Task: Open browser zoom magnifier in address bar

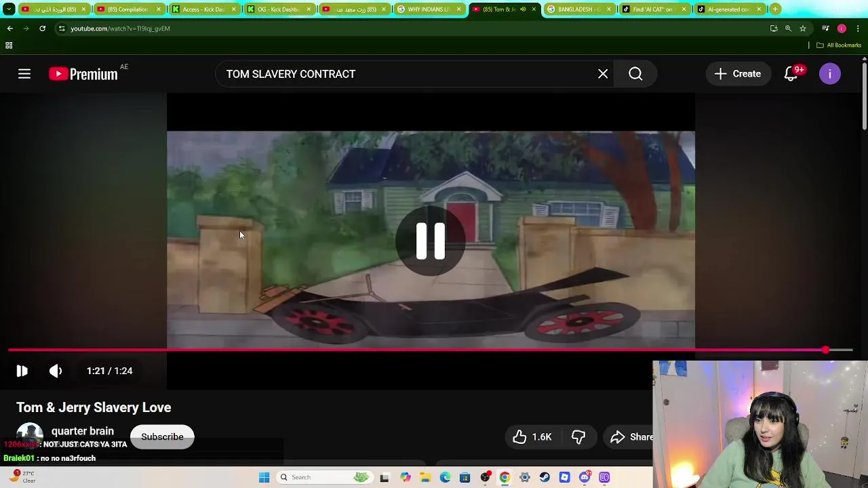Action: 788,28
